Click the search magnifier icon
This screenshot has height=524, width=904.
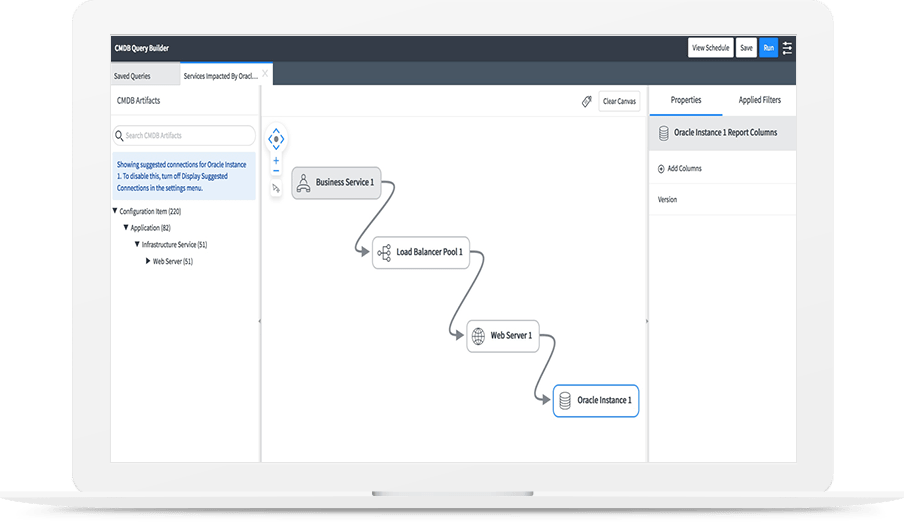119,135
